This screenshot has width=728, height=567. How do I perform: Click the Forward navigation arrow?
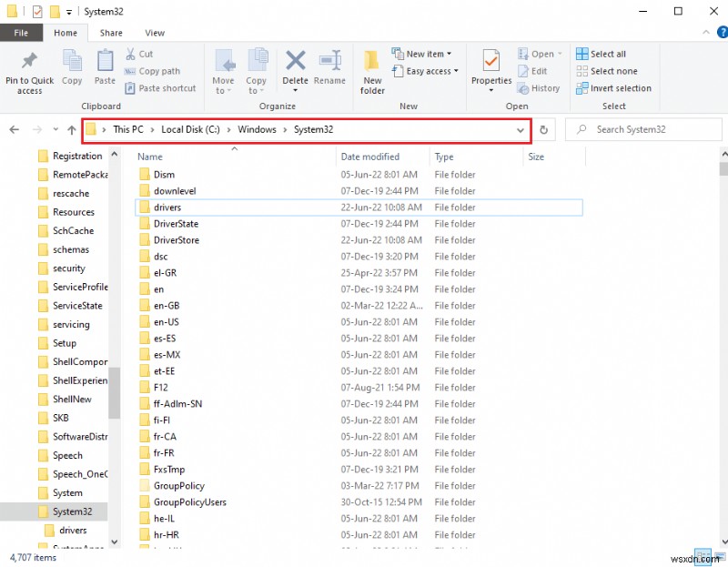[x=37, y=129]
